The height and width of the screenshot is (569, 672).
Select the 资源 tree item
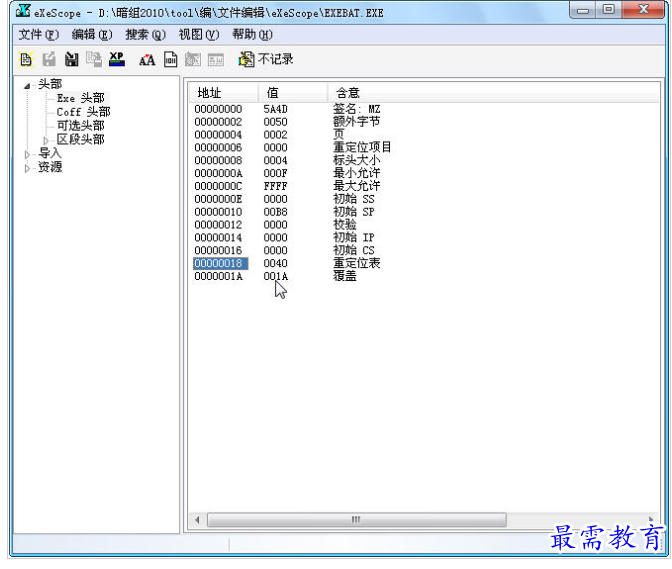tap(50, 167)
